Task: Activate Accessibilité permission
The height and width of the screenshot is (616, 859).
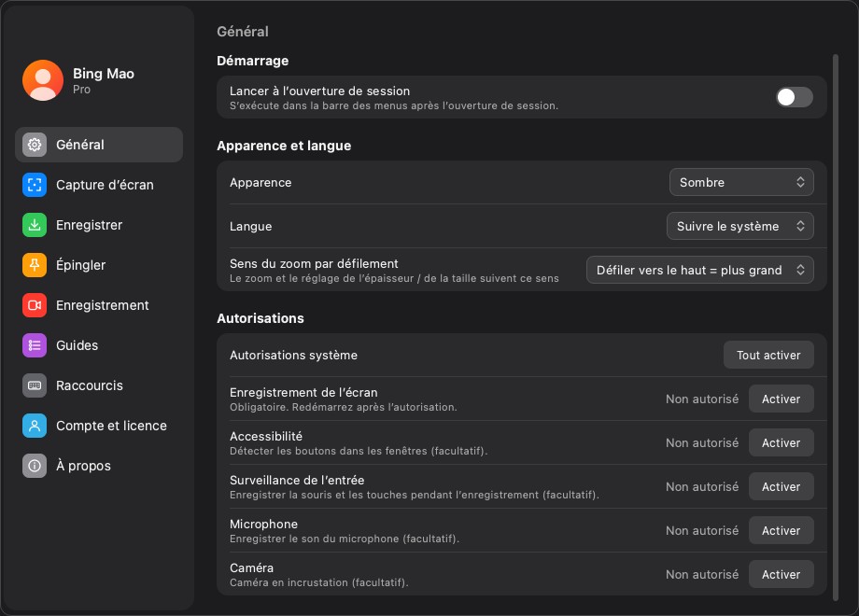Action: click(x=781, y=443)
